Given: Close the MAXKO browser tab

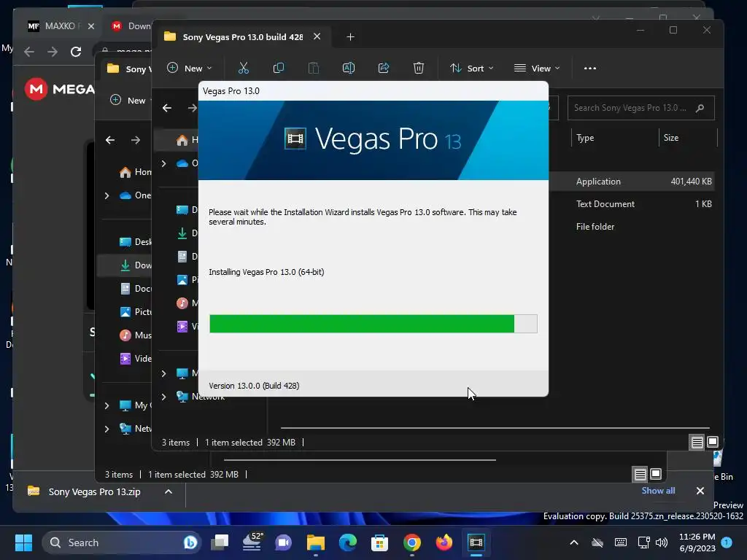Looking at the screenshot, I should point(91,26).
